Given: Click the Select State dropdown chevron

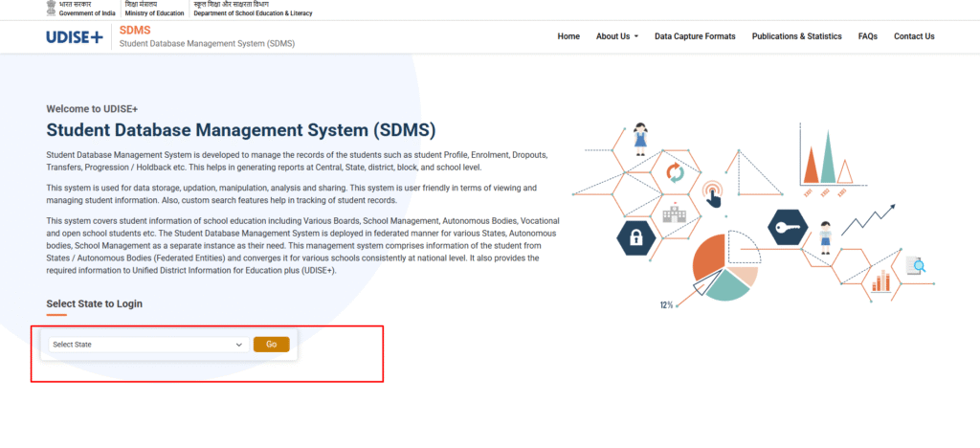Looking at the screenshot, I should coord(238,345).
